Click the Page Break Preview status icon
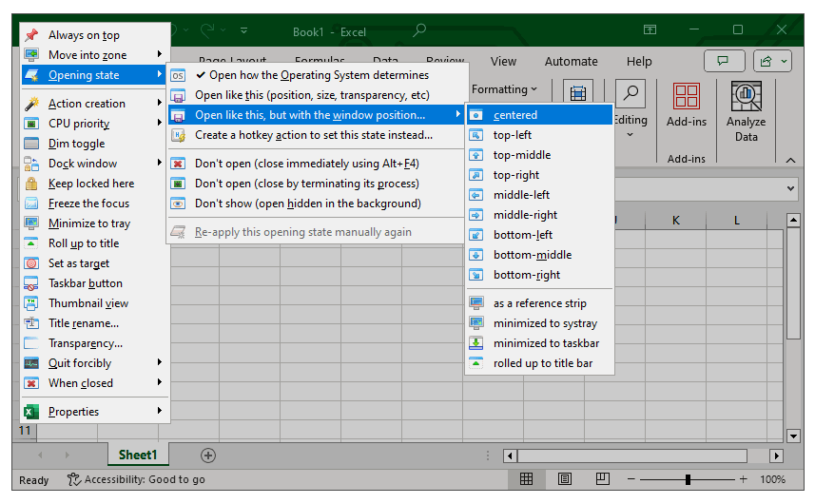Viewport: 815px width, 504px height. coord(604,479)
